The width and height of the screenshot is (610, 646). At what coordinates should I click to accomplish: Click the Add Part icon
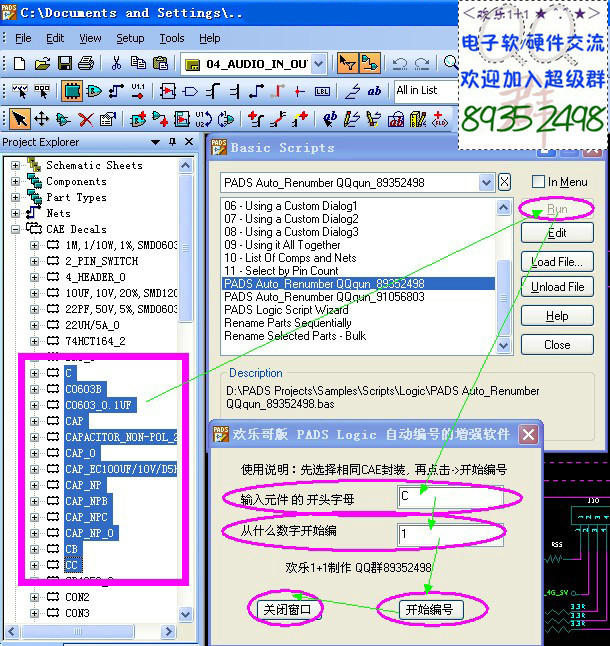(138, 119)
